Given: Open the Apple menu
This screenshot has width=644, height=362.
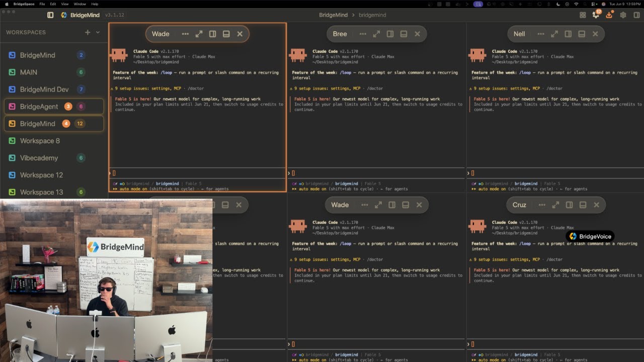Looking at the screenshot, I should 6,4.
